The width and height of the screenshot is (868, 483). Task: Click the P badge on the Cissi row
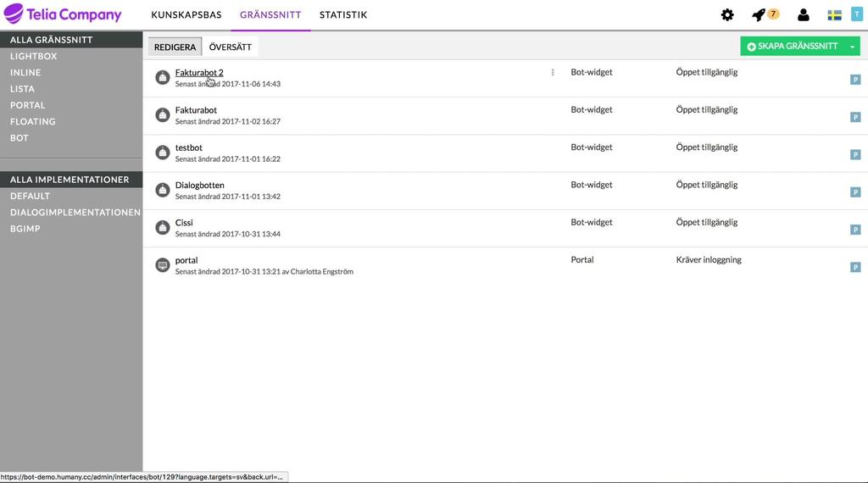(x=855, y=230)
